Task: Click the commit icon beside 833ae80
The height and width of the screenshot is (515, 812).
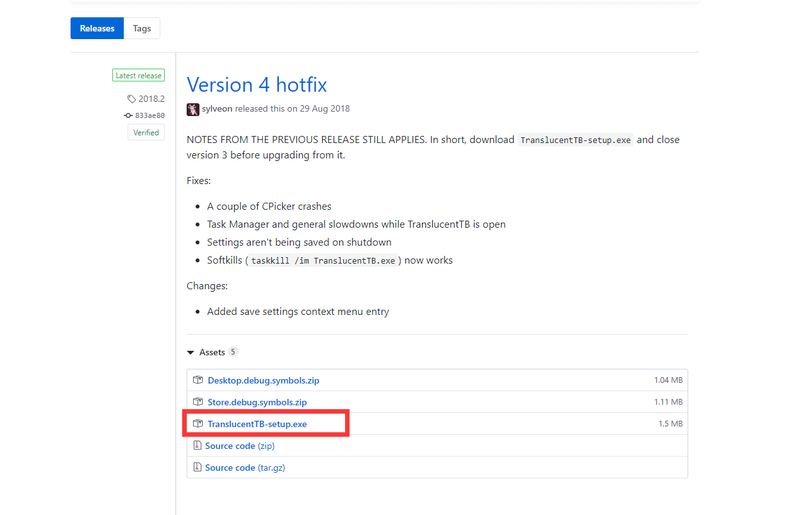Action: point(128,115)
